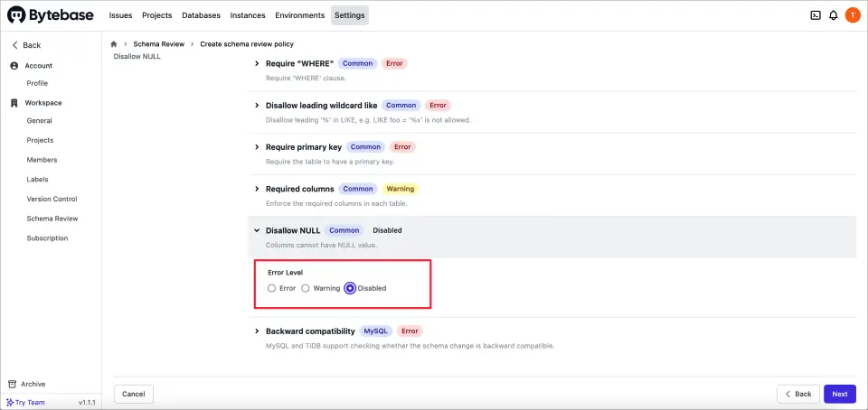
Task: Open the Databases menu item
Action: pyautogui.click(x=201, y=15)
